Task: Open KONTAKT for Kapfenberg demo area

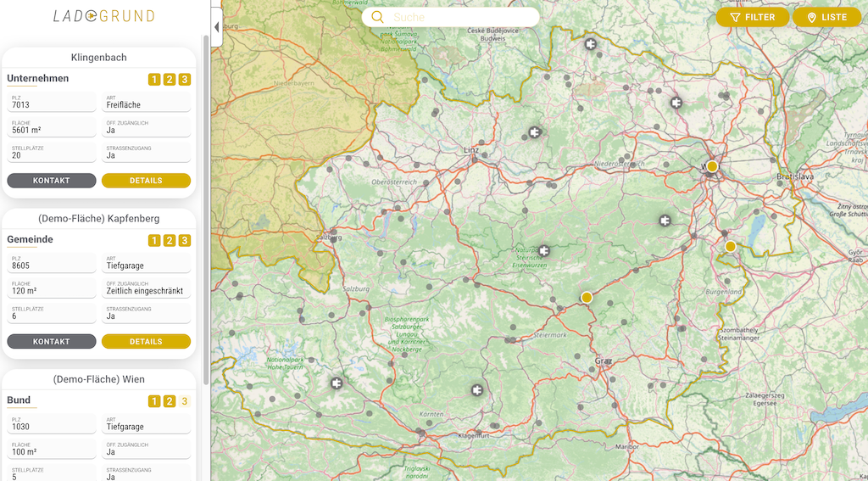Action: pos(52,341)
